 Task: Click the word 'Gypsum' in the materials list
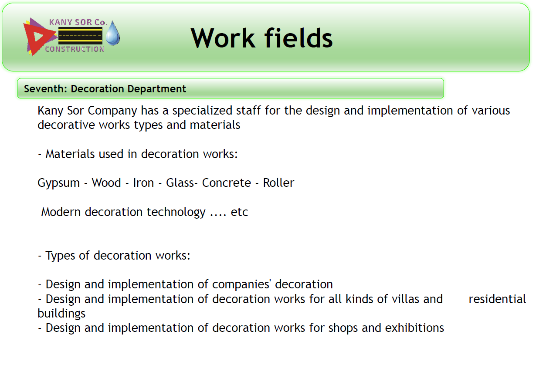tap(59, 183)
